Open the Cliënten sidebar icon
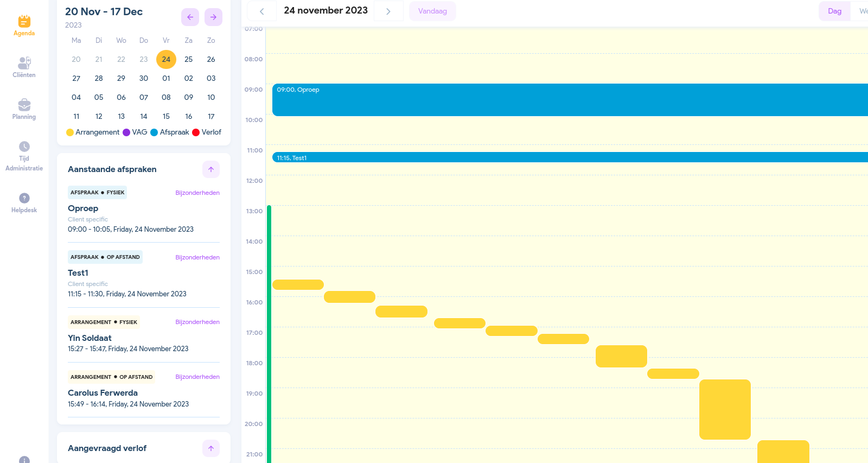 point(24,64)
